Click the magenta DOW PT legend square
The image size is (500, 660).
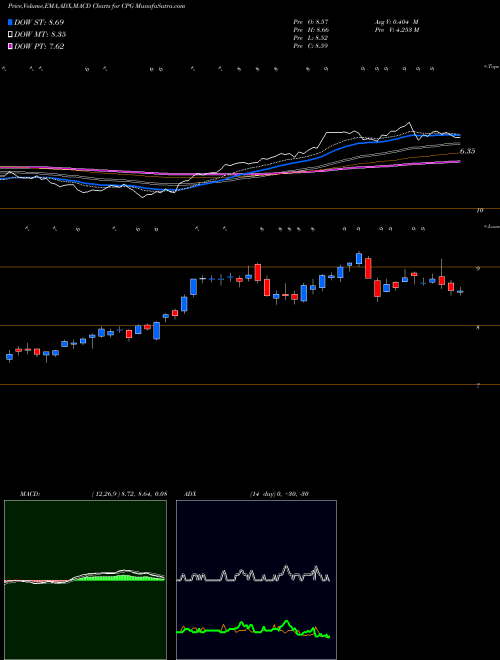click(11, 47)
